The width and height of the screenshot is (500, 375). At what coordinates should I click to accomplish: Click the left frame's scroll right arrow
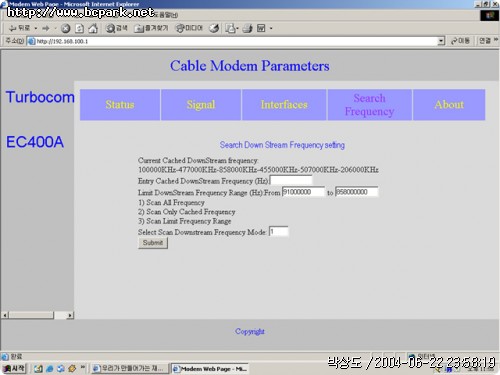pyautogui.click(x=70, y=315)
